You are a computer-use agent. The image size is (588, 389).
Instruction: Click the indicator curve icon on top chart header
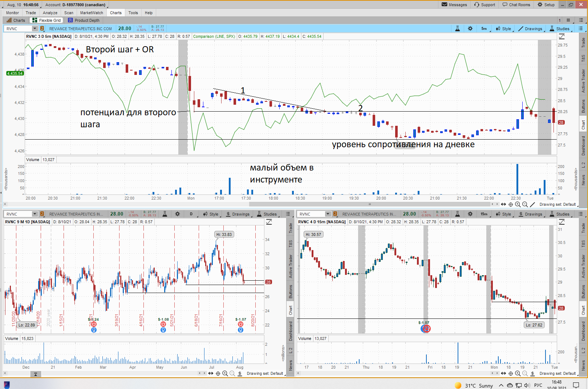point(562,36)
